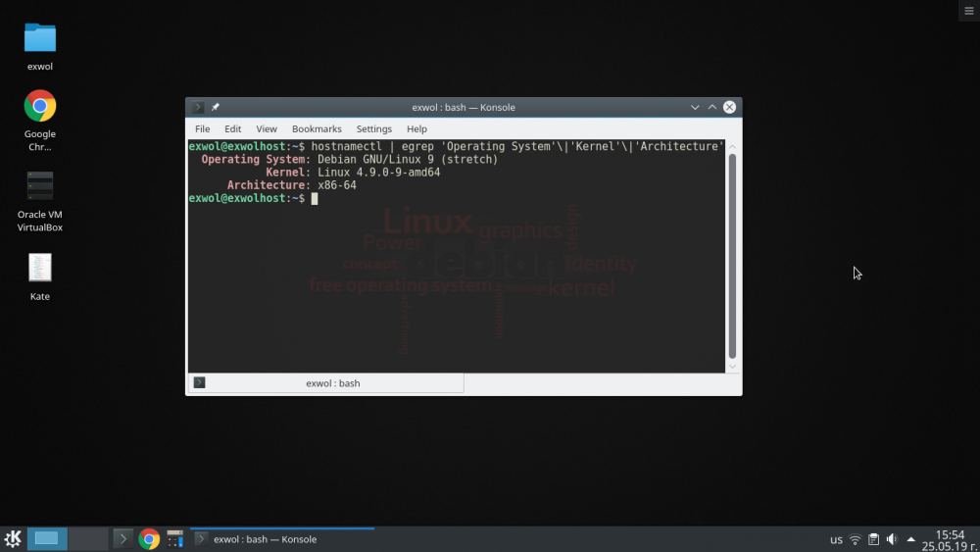Click the terminal icon on the bash tab

click(x=199, y=382)
